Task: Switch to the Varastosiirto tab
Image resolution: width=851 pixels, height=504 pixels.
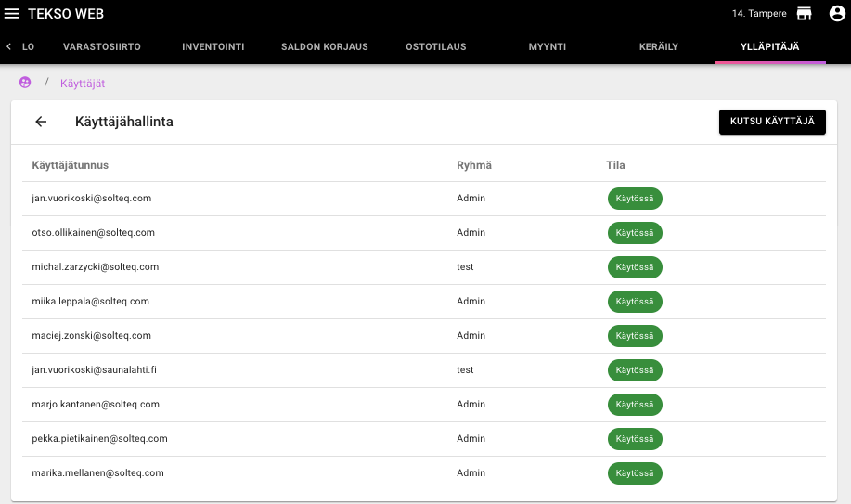Action: pyautogui.click(x=102, y=46)
